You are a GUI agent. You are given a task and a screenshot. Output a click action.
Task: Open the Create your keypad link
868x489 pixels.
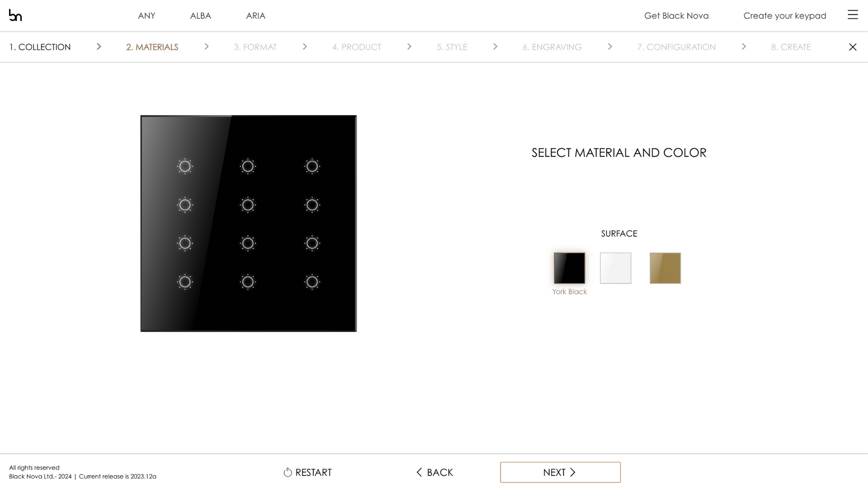[784, 16]
